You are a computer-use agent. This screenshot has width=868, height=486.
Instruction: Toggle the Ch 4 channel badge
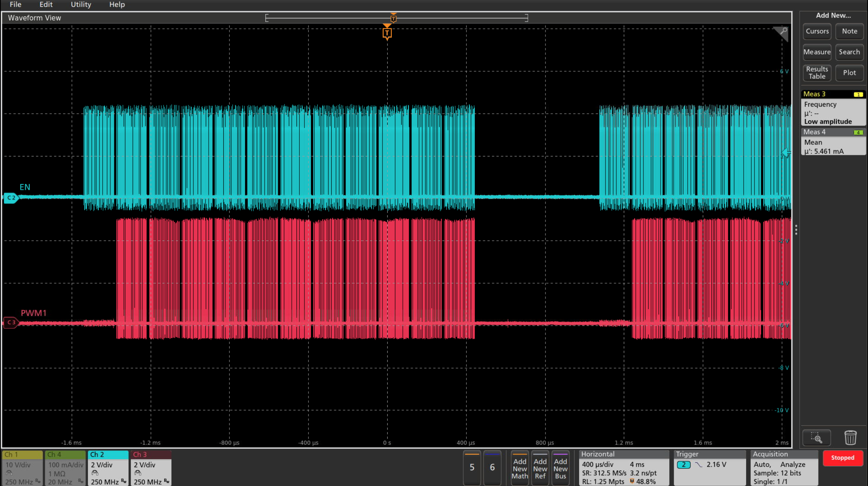click(x=65, y=468)
